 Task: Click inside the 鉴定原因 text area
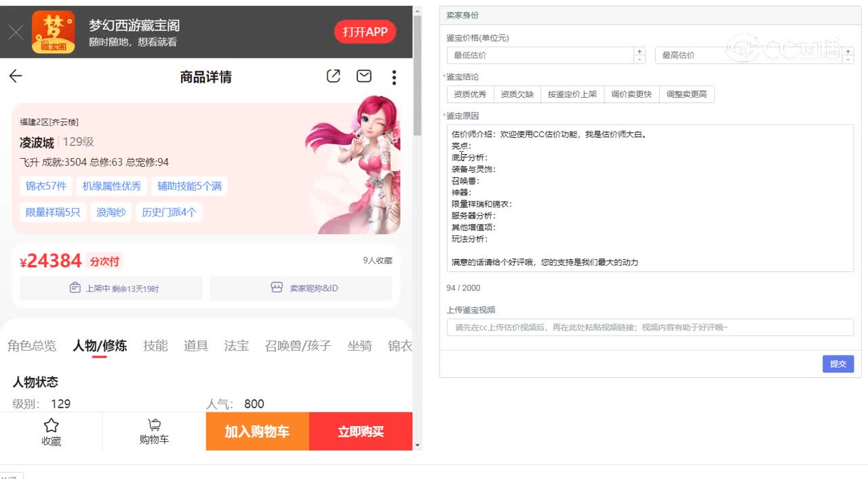click(650, 198)
